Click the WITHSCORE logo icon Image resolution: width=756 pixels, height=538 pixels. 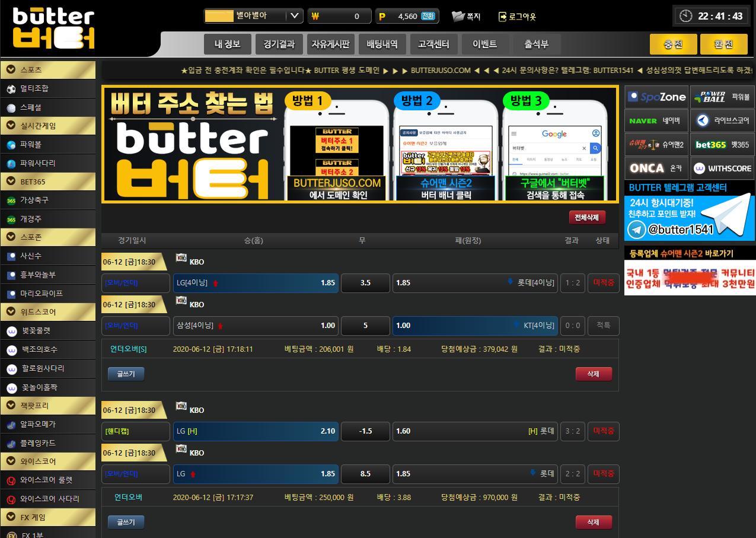tap(700, 168)
